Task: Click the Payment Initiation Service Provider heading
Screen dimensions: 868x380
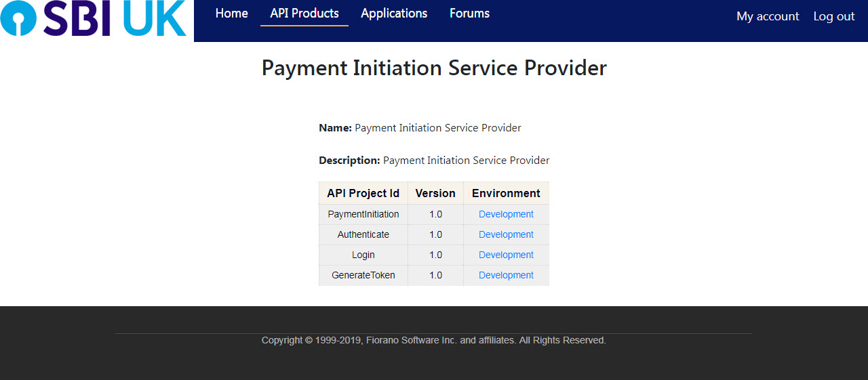Action: (434, 68)
